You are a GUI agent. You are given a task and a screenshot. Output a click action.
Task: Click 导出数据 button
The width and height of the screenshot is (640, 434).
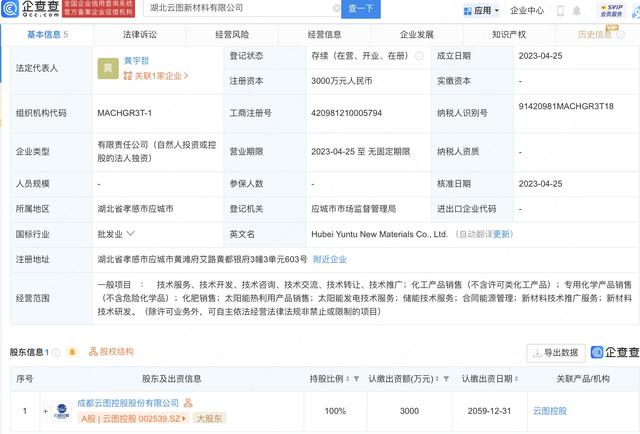pyautogui.click(x=556, y=353)
